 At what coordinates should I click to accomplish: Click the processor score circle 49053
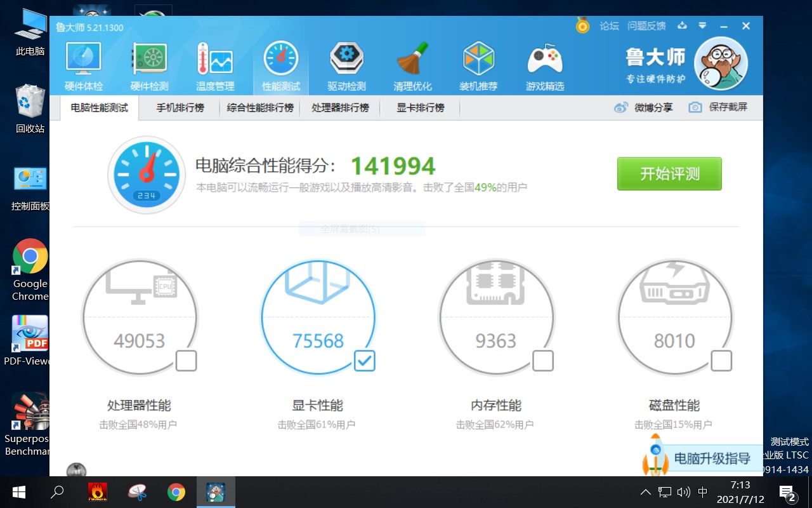140,317
